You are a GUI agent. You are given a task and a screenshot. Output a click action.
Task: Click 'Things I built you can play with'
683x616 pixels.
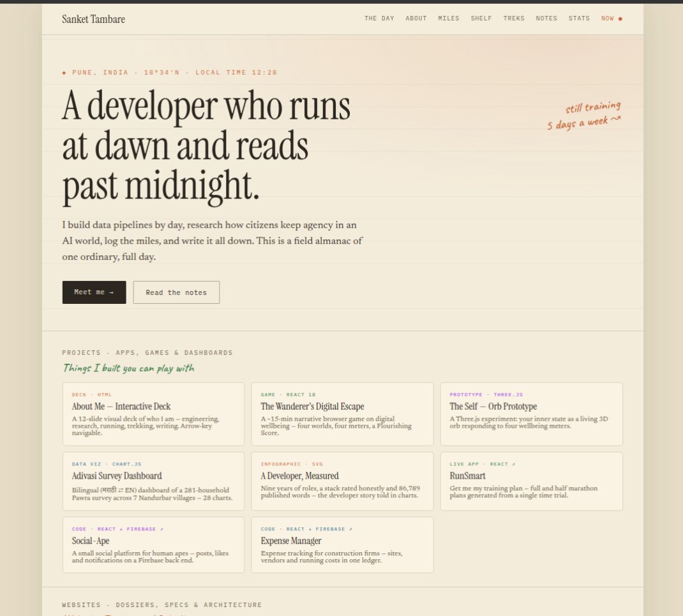click(x=128, y=368)
